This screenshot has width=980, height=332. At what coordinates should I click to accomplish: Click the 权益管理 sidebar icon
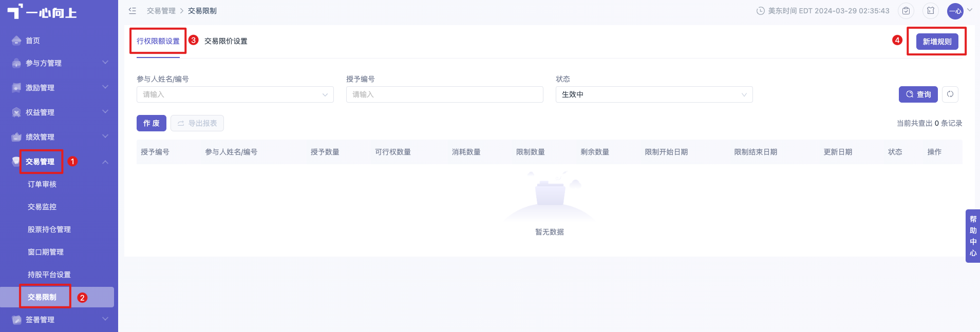click(x=16, y=112)
